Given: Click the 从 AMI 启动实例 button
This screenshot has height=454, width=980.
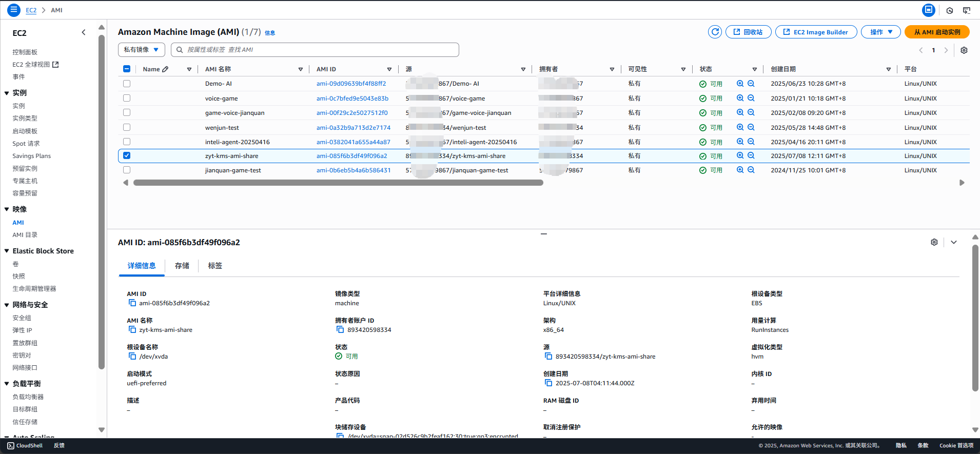Looking at the screenshot, I should click(937, 32).
